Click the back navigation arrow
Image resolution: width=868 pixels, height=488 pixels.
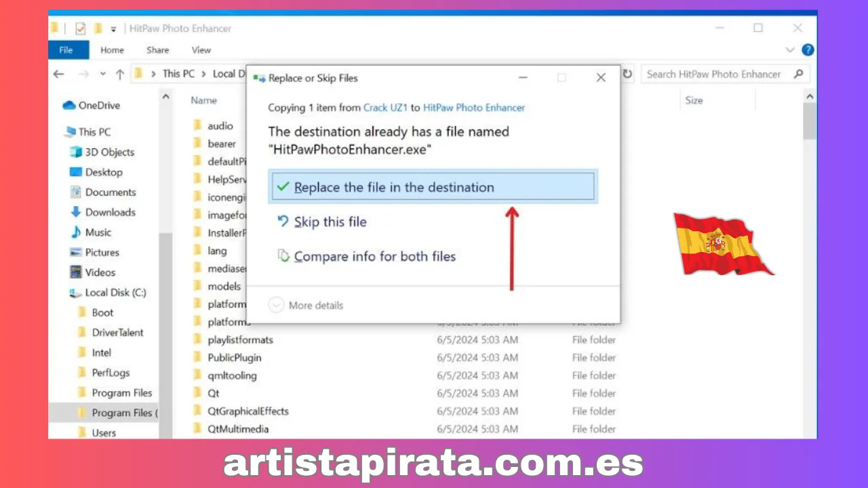tap(59, 74)
